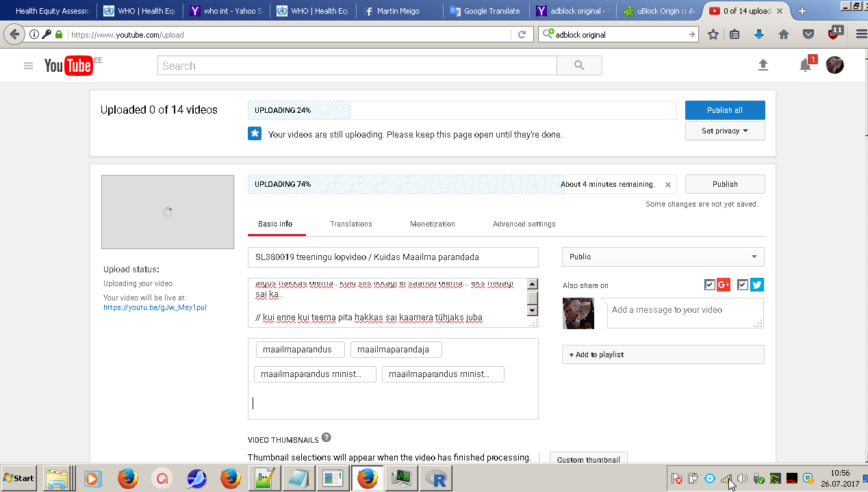This screenshot has height=492, width=868.
Task: Open the Set privacy dropdown
Action: click(x=725, y=131)
